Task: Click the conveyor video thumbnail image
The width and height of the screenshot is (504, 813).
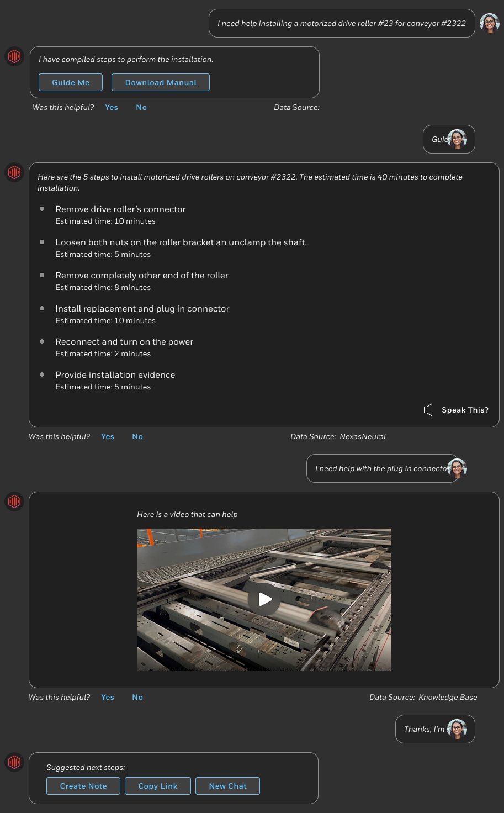Action: (x=264, y=599)
